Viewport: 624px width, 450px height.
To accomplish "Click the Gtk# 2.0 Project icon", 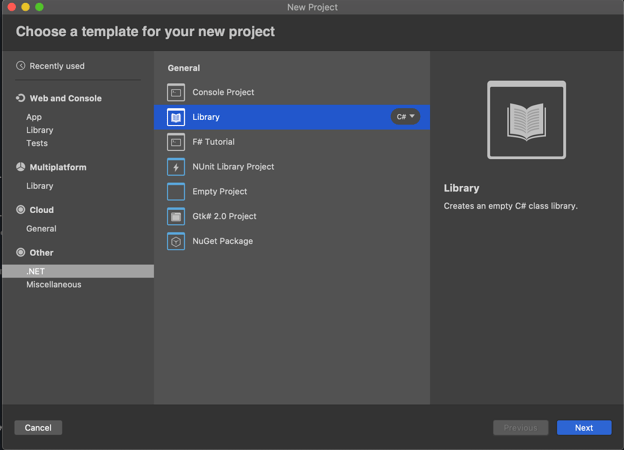I will click(176, 216).
